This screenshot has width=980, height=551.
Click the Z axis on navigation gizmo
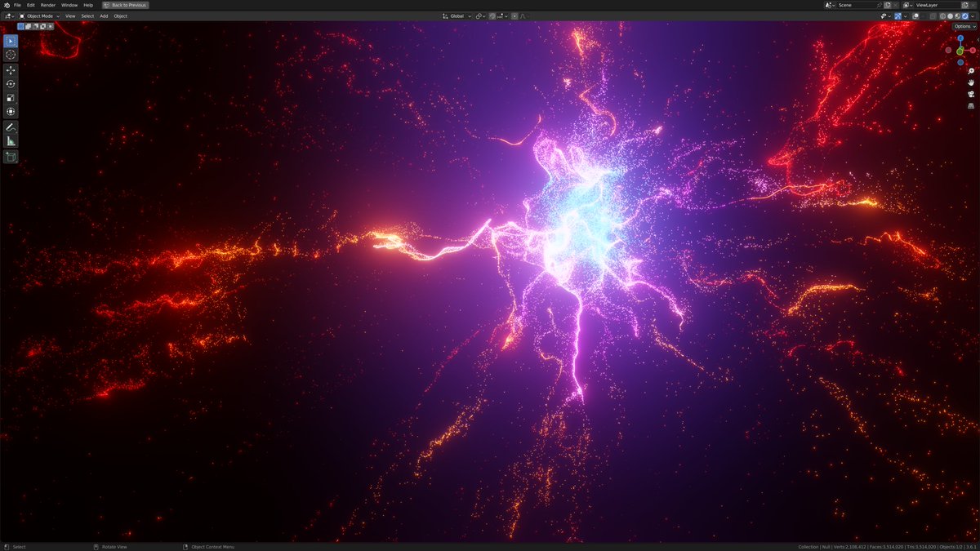[x=960, y=38]
